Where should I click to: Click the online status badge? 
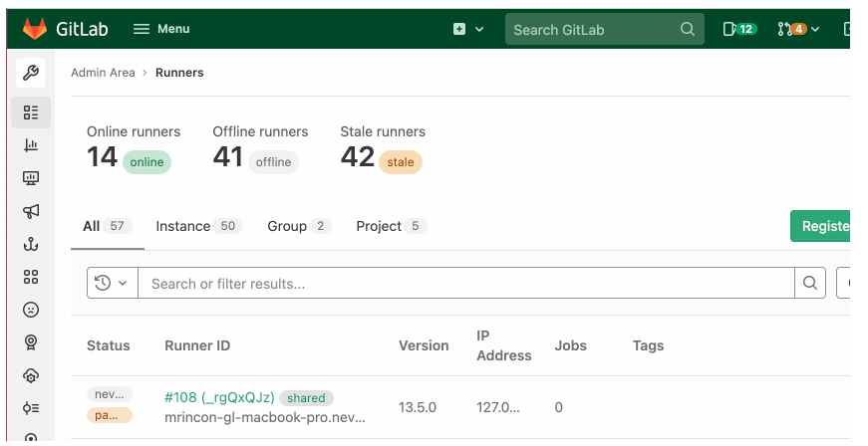[x=146, y=162]
